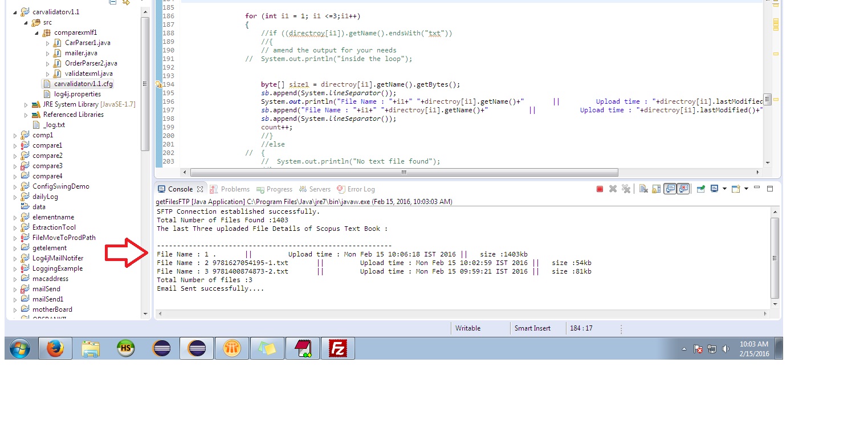The width and height of the screenshot is (868, 440).
Task: Click the warning marker at line 194
Action: point(159,84)
